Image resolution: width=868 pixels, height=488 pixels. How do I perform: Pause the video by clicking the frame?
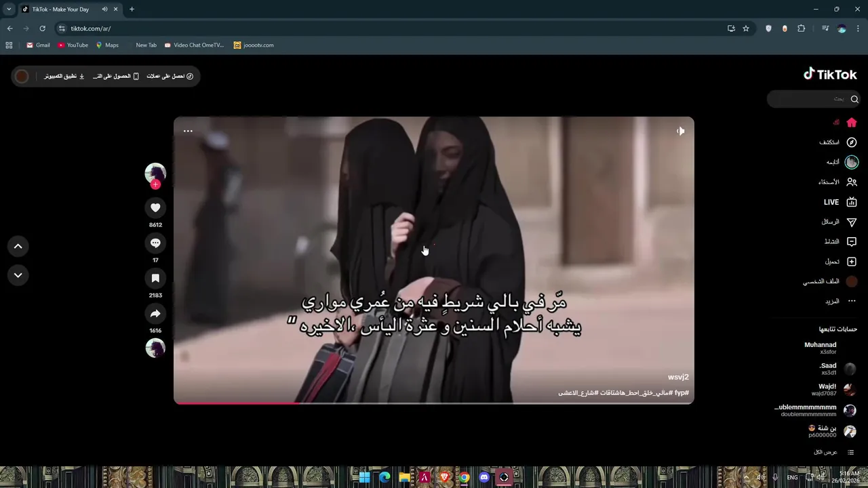[434, 260]
